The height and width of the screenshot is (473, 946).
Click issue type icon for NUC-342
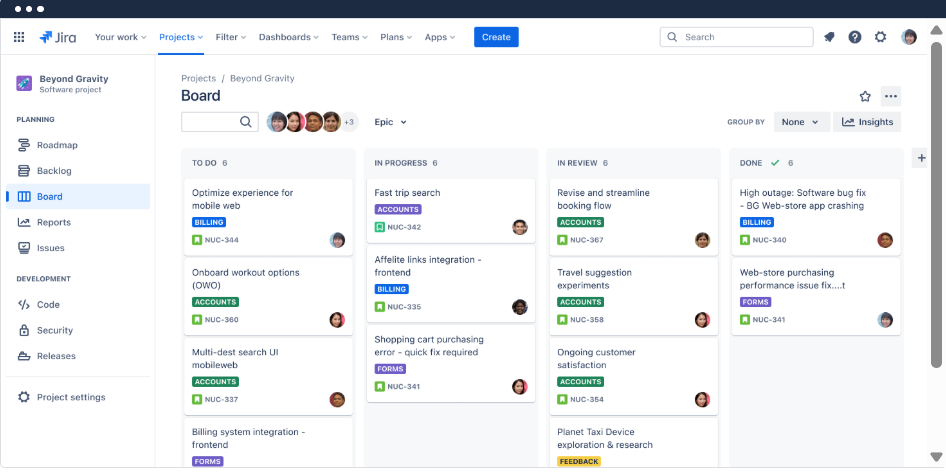pos(379,227)
